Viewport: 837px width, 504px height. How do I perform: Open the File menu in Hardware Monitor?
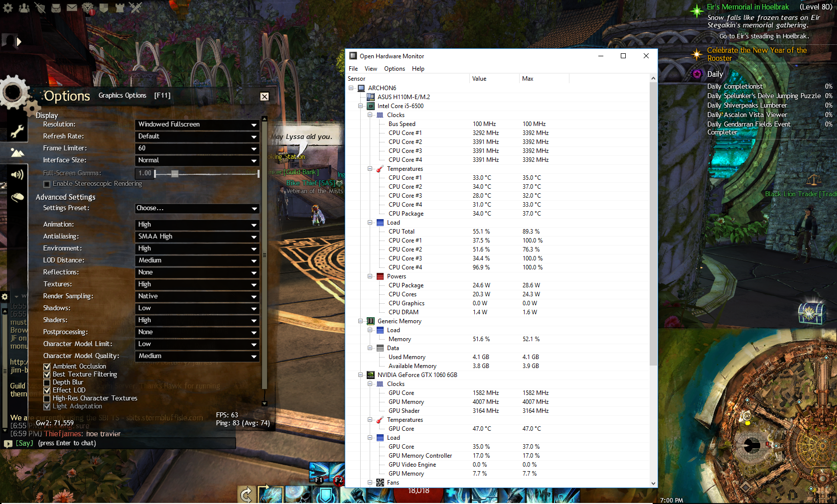tap(353, 69)
